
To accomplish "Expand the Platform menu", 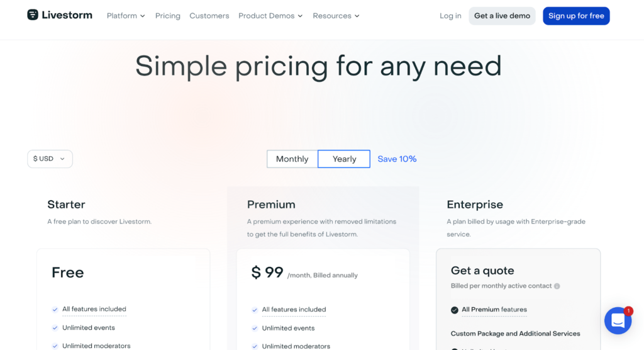I will 126,16.
